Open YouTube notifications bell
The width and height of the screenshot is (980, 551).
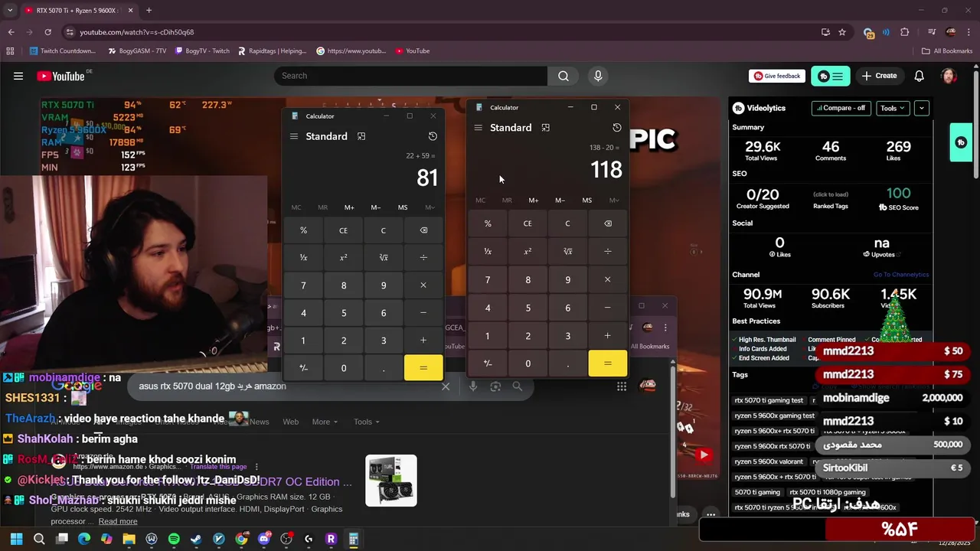(x=919, y=76)
